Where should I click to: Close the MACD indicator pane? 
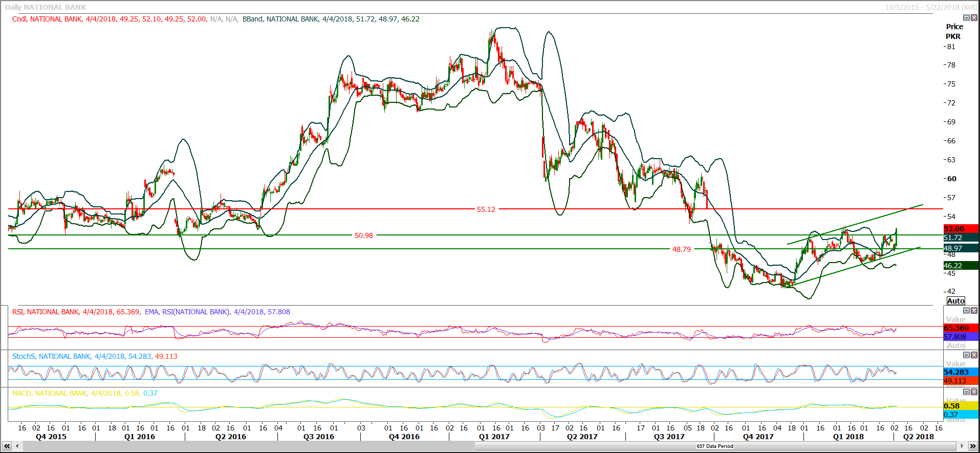pyautogui.click(x=974, y=392)
